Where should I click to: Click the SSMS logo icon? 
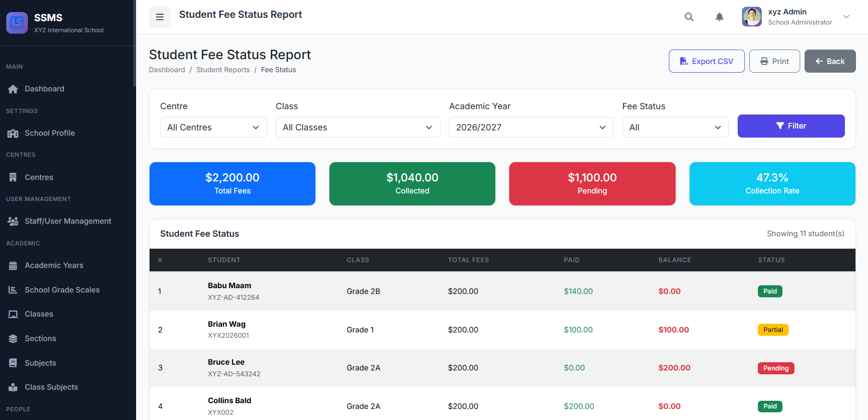click(x=17, y=23)
